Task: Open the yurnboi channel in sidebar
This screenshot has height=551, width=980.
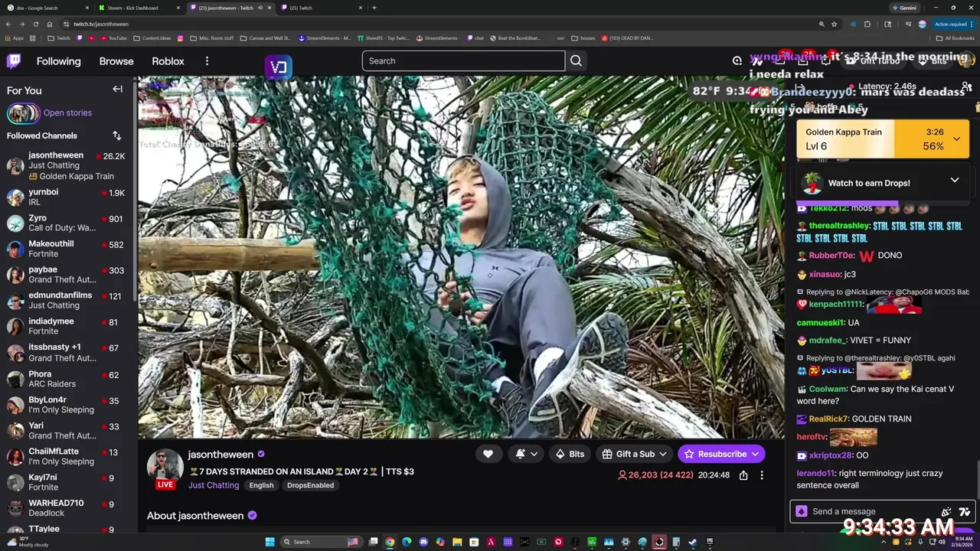Action: point(66,197)
